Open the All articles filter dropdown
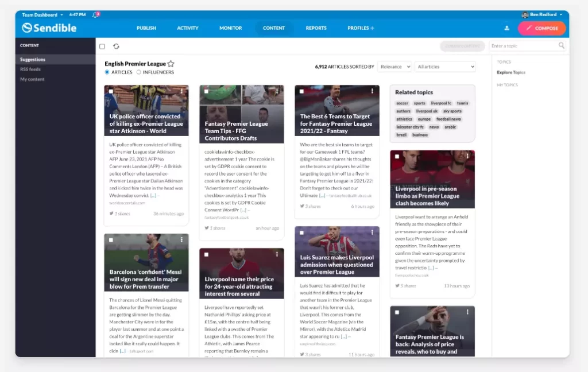This screenshot has height=372, width=588. click(445, 67)
